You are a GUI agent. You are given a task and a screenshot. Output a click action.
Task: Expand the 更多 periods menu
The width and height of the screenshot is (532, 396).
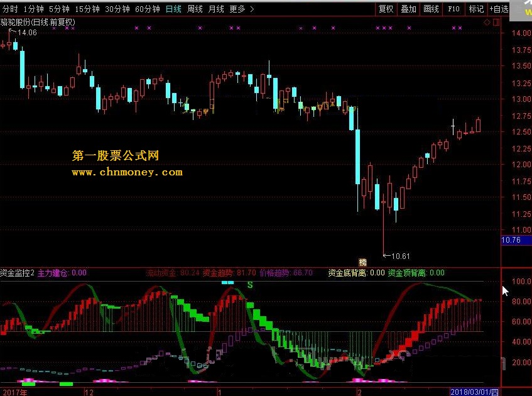(x=241, y=9)
